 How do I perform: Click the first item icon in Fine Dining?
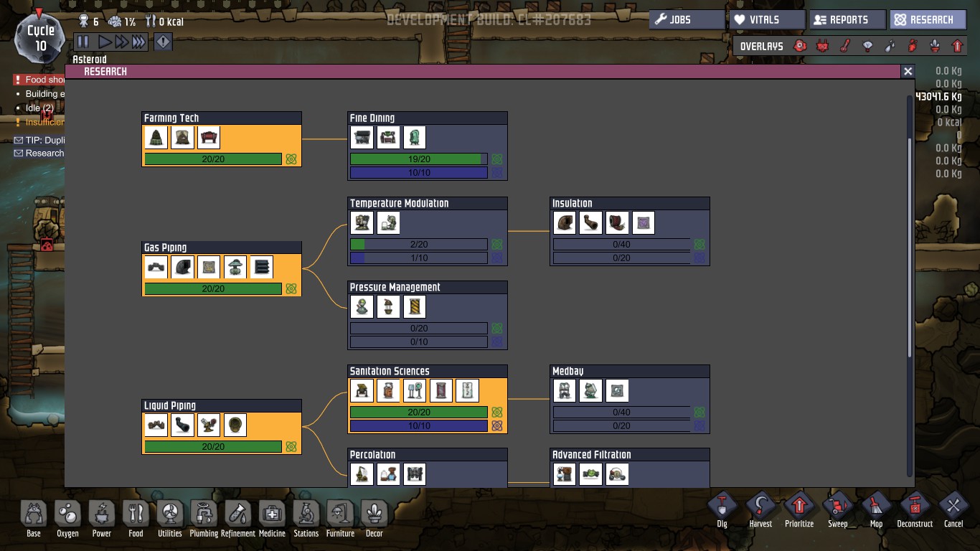(x=362, y=138)
